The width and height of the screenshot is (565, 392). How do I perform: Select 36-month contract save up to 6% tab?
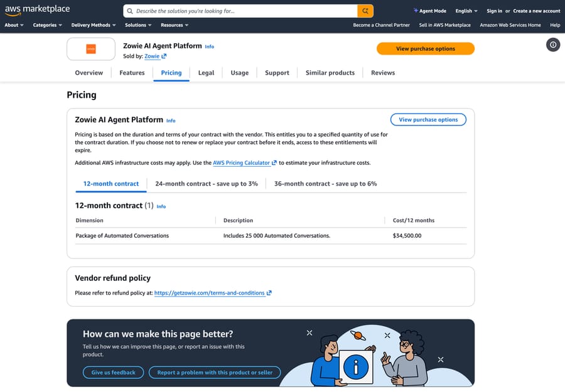(x=325, y=184)
